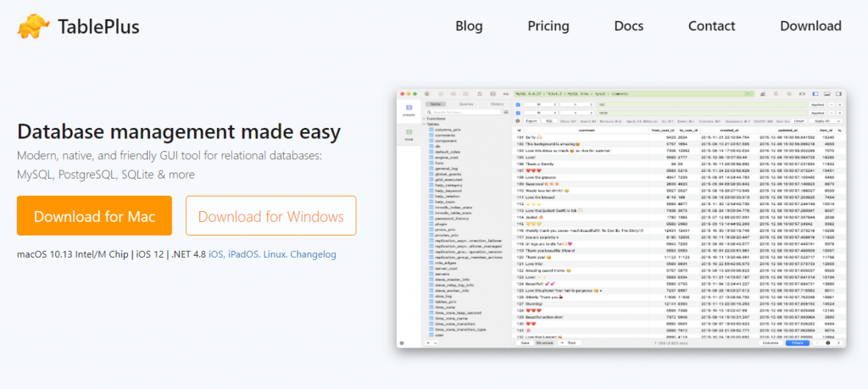The height and width of the screenshot is (389, 868).
Task: Open the upper filter operator dropdown
Action: point(576,104)
